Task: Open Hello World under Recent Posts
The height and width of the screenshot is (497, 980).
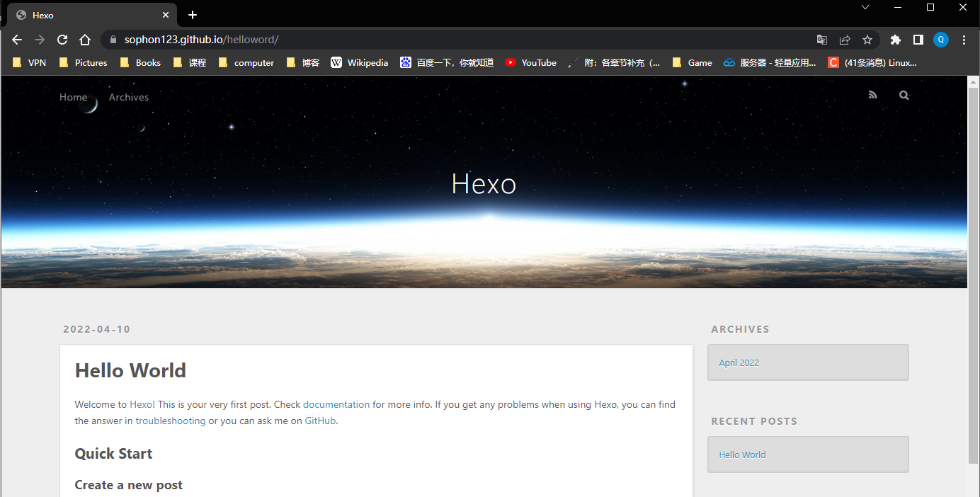Action: (742, 455)
